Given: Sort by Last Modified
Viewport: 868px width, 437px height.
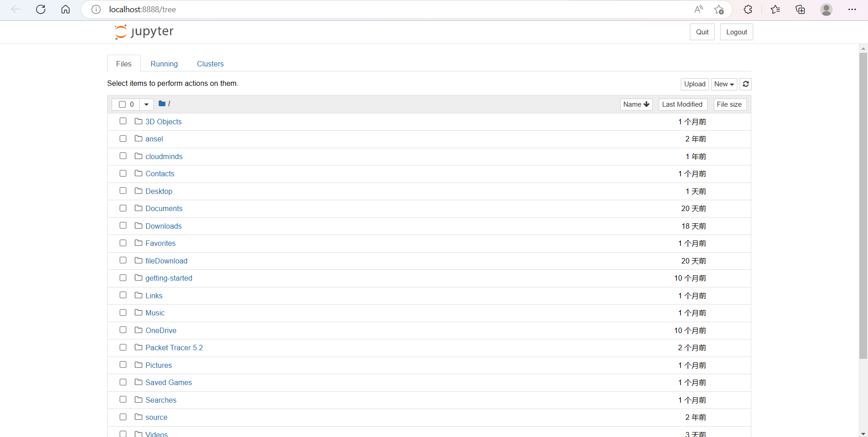Looking at the screenshot, I should pyautogui.click(x=682, y=104).
